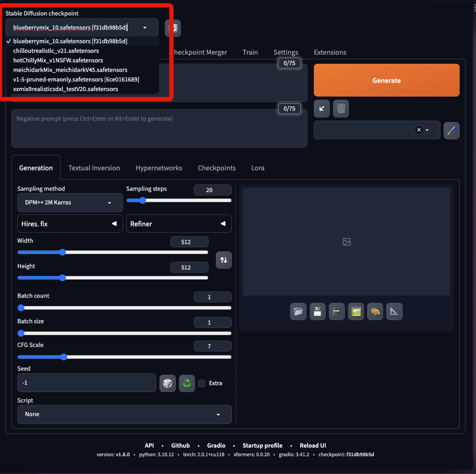Click the dice random seed icon
The height and width of the screenshot is (474, 476).
pos(168,383)
